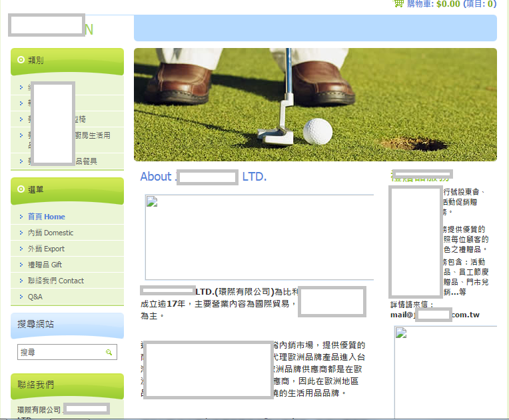Viewport: 509px width, 420px height.
Task: Click the 成立逾17年 paragraph line
Action: pos(218,304)
